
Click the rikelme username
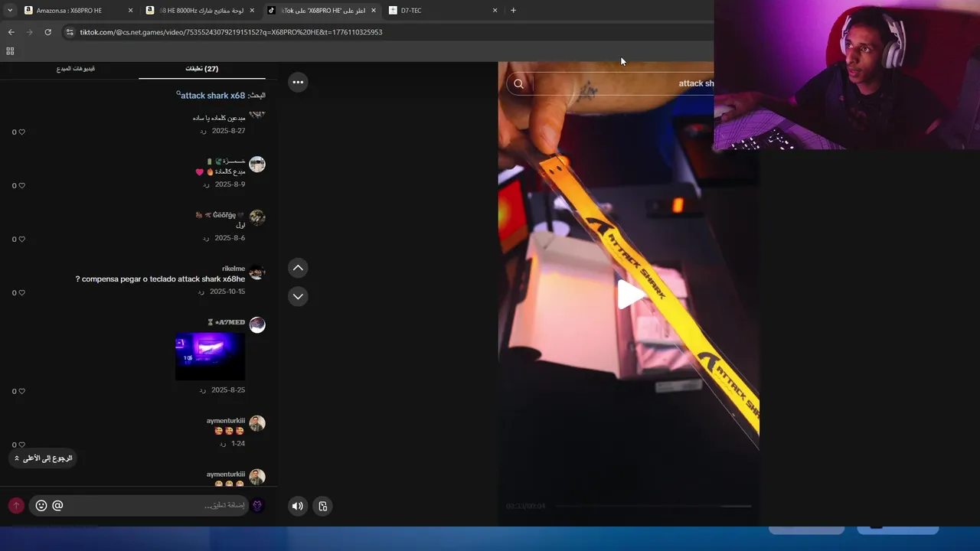click(x=234, y=269)
